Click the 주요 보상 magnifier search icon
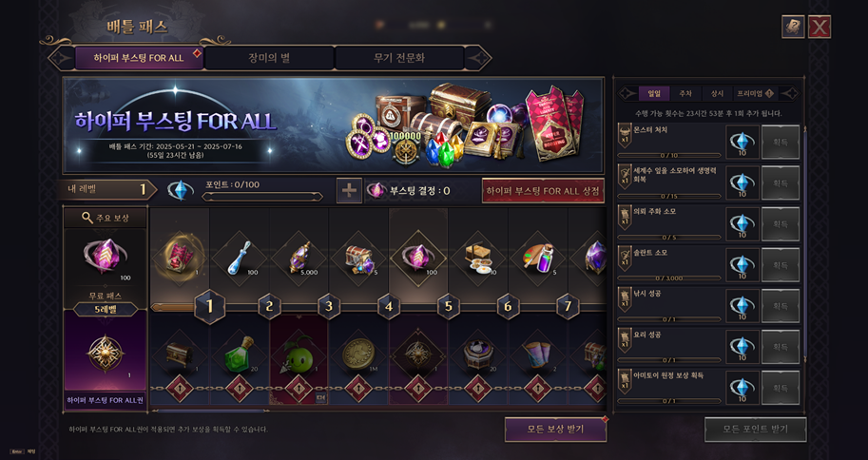 [87, 218]
